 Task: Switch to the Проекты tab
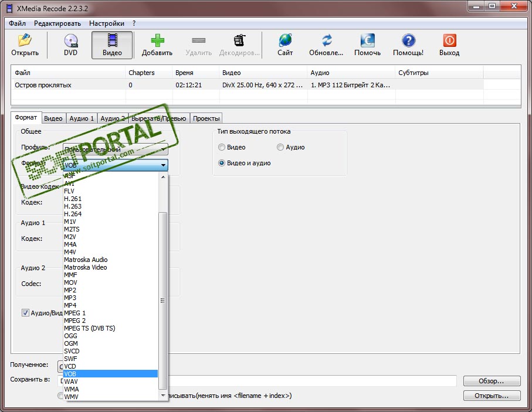(206, 118)
